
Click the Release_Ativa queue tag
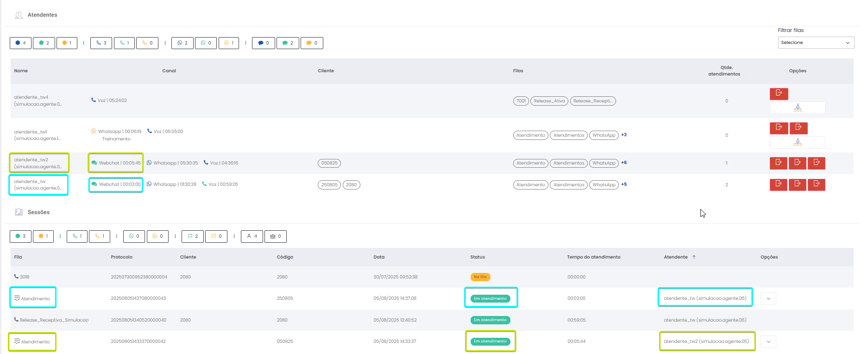[x=549, y=101]
